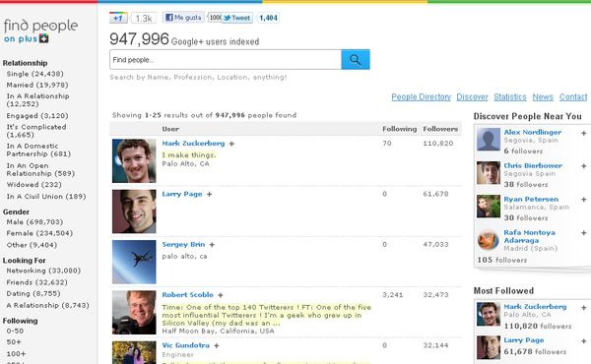Click Chris Bierbower's thumbnail photo
The image size is (591, 364).
(489, 173)
